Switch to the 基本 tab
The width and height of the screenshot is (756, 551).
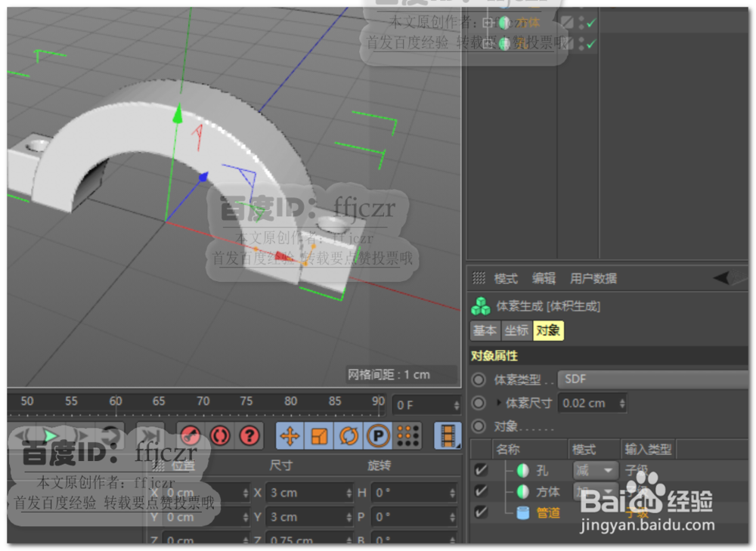pos(485,331)
